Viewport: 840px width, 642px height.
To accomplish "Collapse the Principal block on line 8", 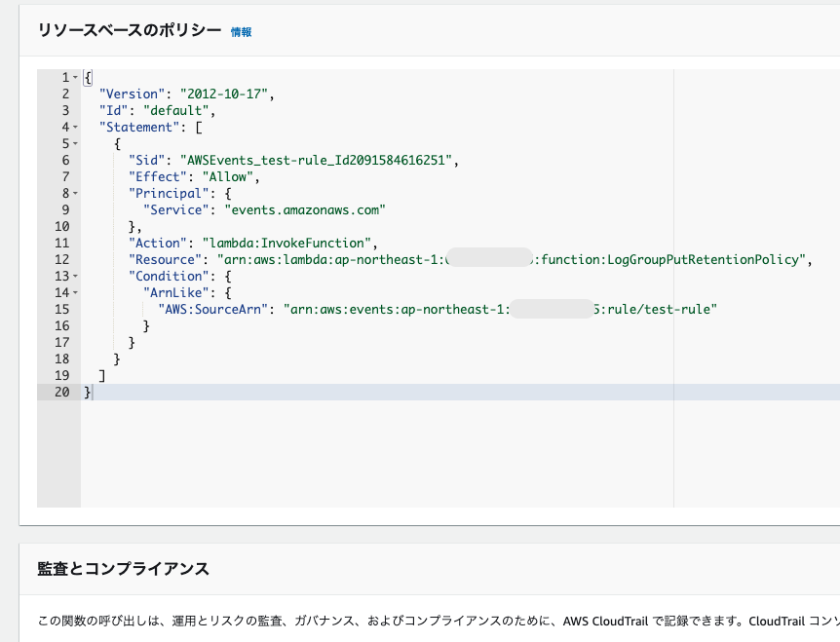I will (x=76, y=193).
